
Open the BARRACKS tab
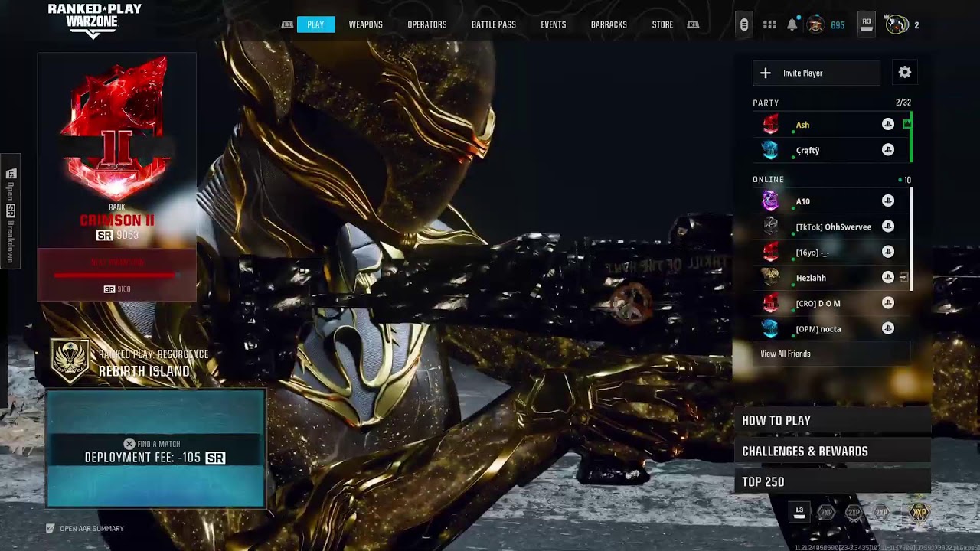click(x=609, y=24)
